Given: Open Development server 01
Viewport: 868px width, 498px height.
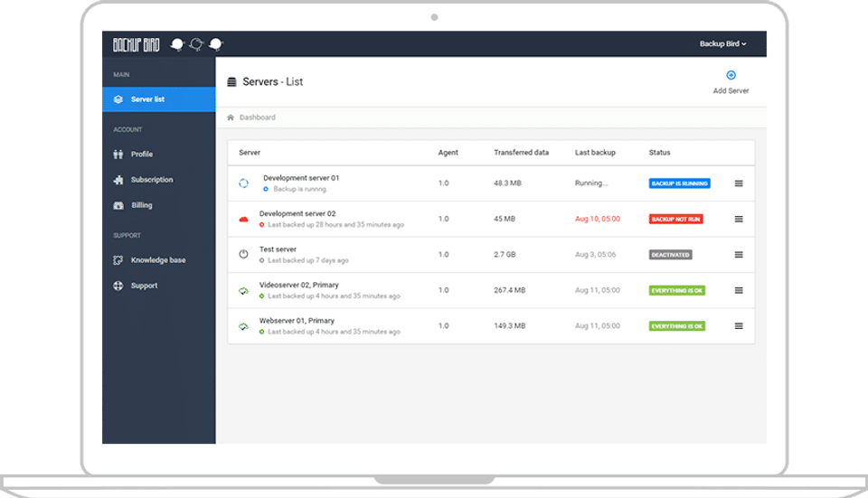Looking at the screenshot, I should tap(301, 178).
